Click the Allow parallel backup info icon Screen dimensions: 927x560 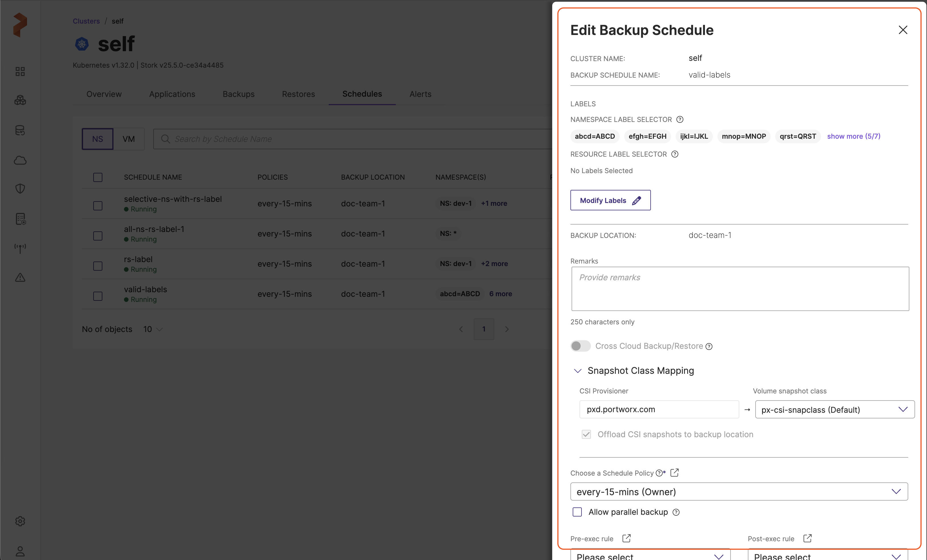pyautogui.click(x=676, y=512)
